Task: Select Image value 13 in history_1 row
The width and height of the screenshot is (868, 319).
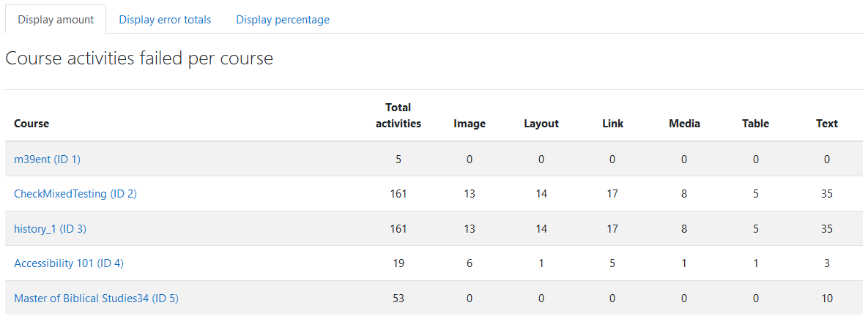Action: coord(470,229)
